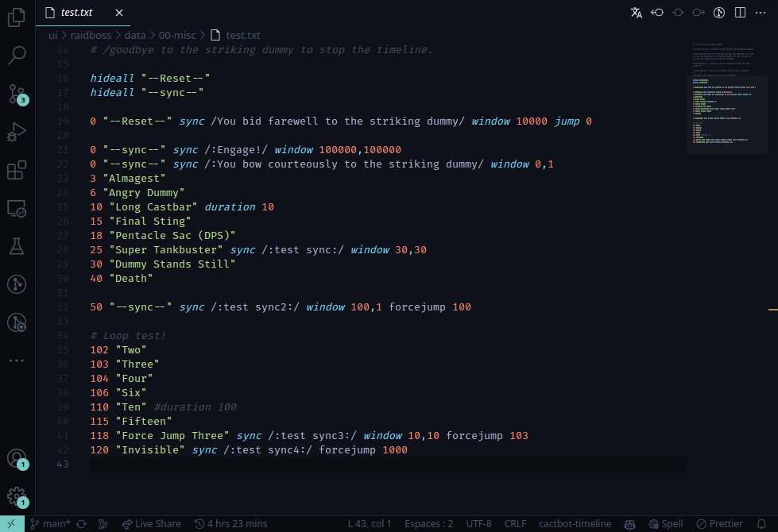Open the Git Graph circular branch icon
This screenshot has height=532, width=778.
coord(17,284)
